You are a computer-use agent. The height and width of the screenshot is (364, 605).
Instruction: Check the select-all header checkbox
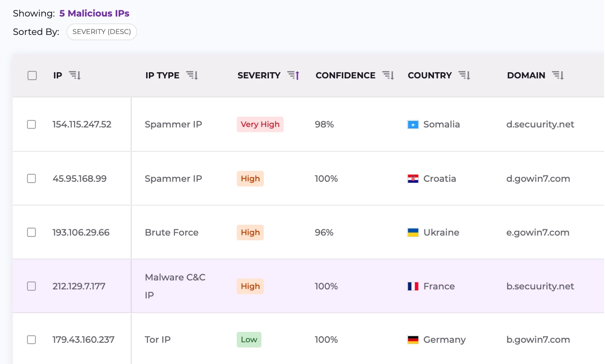32,76
